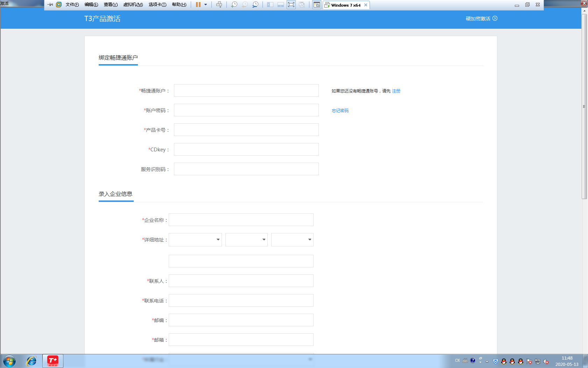Click the T3产品激活 page title
The image size is (588, 368).
tap(102, 19)
